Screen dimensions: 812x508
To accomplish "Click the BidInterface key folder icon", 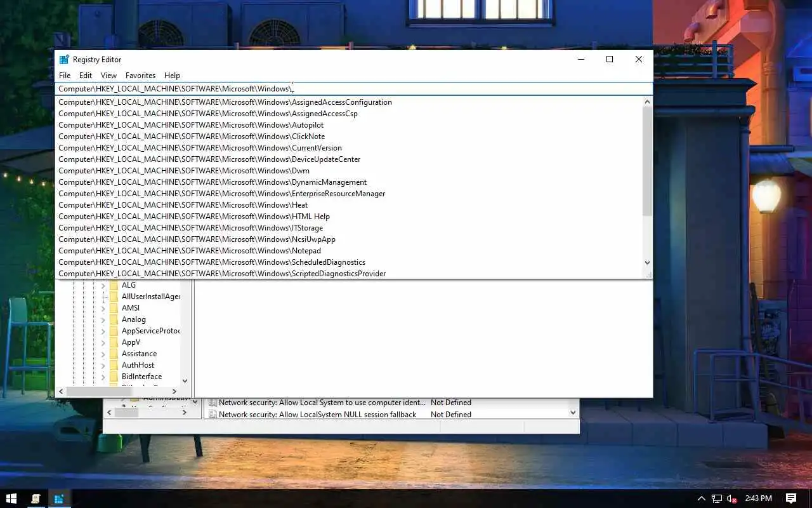I will tap(114, 377).
